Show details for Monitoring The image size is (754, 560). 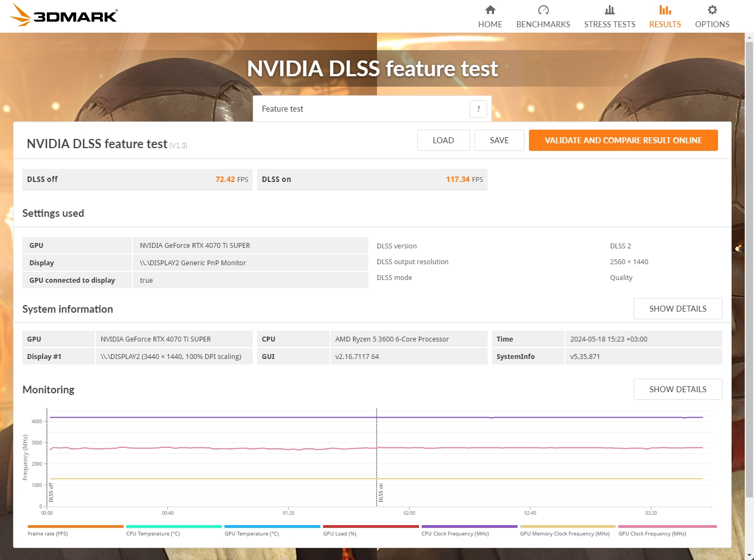click(678, 389)
